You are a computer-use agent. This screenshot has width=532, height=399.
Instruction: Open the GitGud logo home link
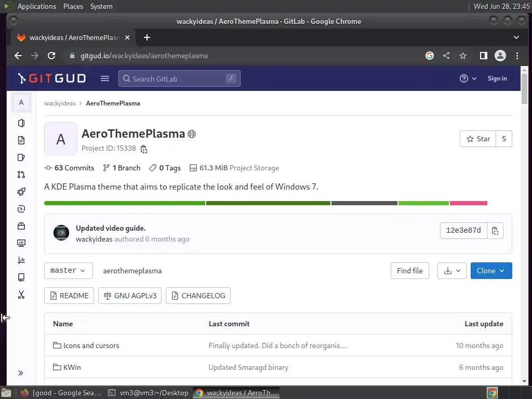[x=52, y=78]
